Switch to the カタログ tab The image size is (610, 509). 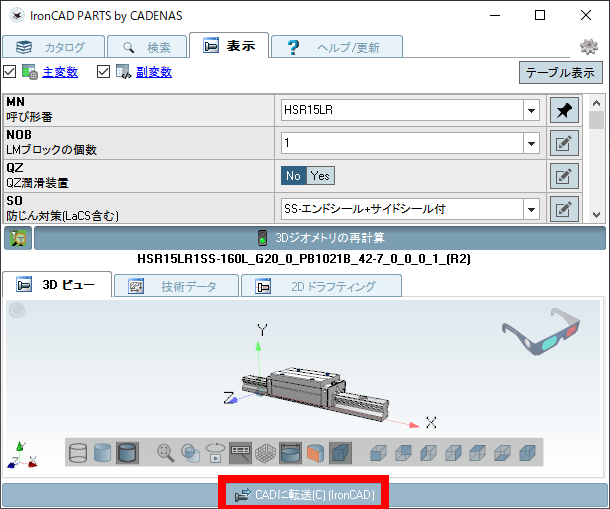coord(54,47)
